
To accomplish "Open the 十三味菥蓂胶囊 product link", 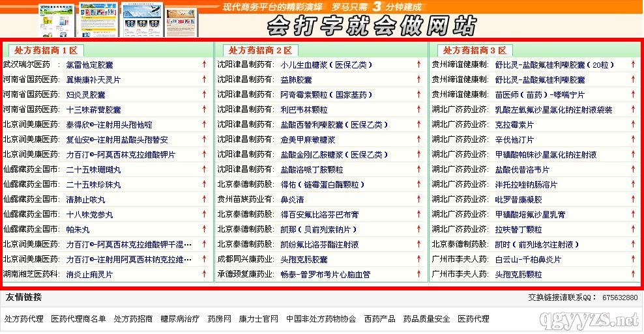I will (93, 109).
